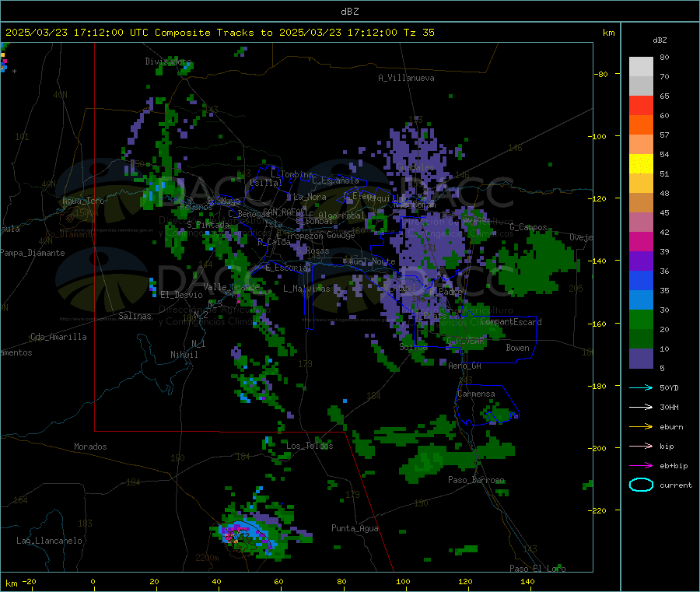Click the 'Guadales' place label

click(x=415, y=167)
